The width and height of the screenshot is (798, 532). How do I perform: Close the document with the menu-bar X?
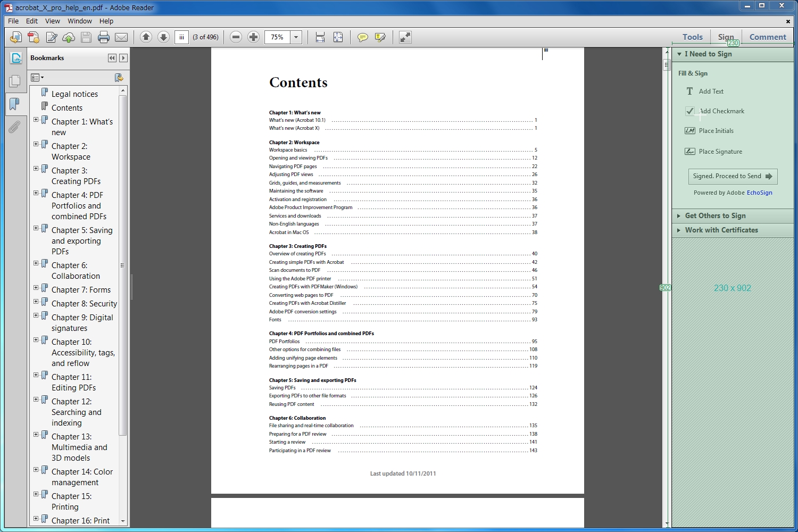click(788, 21)
